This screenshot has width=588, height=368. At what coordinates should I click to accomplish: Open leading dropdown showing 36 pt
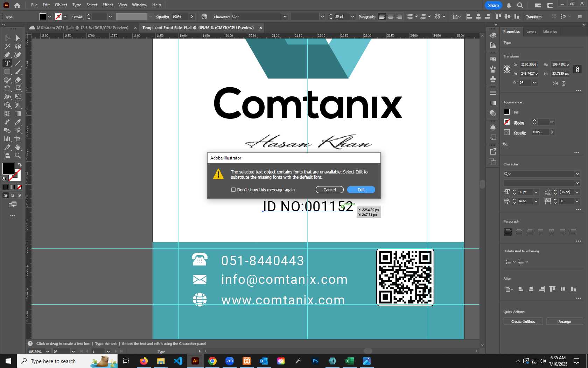pos(577,192)
